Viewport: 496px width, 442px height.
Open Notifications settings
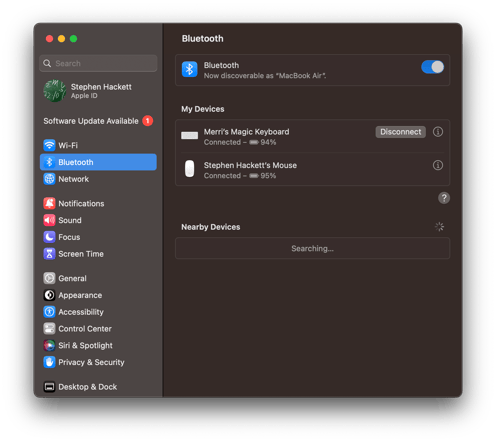click(x=98, y=203)
